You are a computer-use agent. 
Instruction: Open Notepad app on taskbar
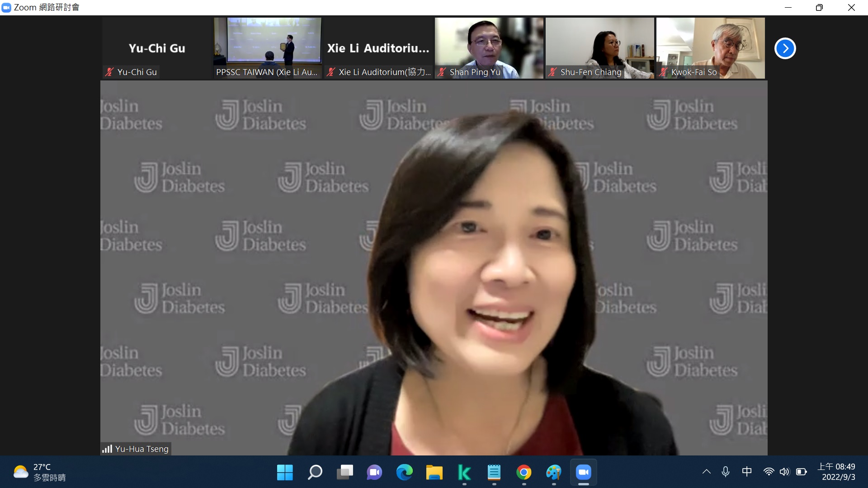[x=494, y=473]
